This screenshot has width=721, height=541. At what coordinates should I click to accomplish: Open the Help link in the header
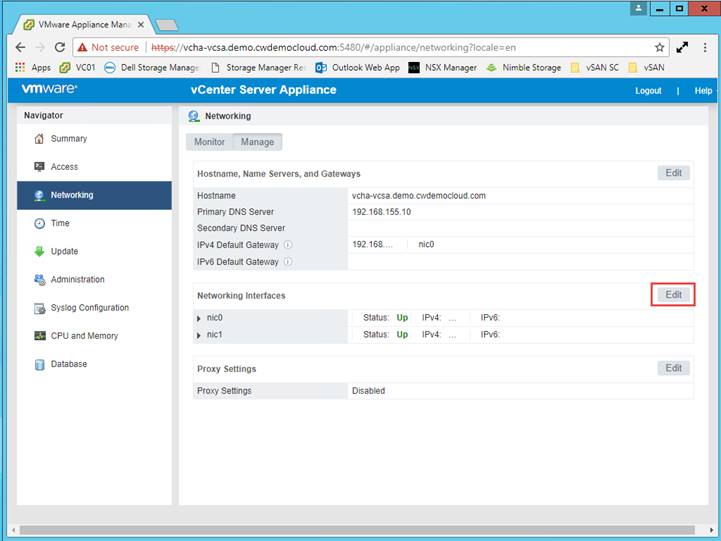[703, 91]
